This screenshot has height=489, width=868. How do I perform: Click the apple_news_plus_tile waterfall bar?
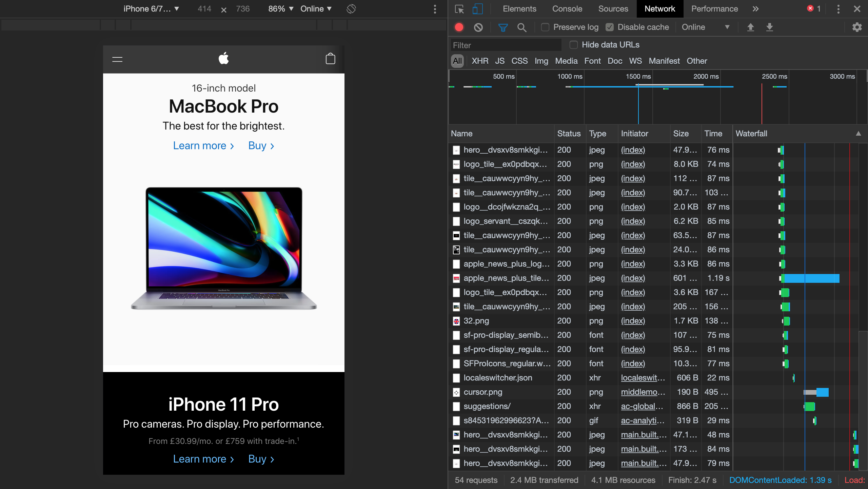[809, 278]
